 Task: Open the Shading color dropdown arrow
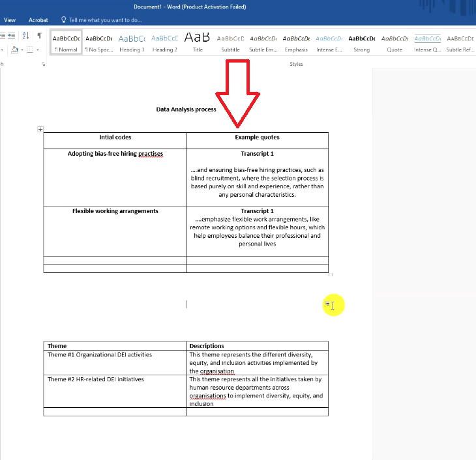tap(22, 50)
